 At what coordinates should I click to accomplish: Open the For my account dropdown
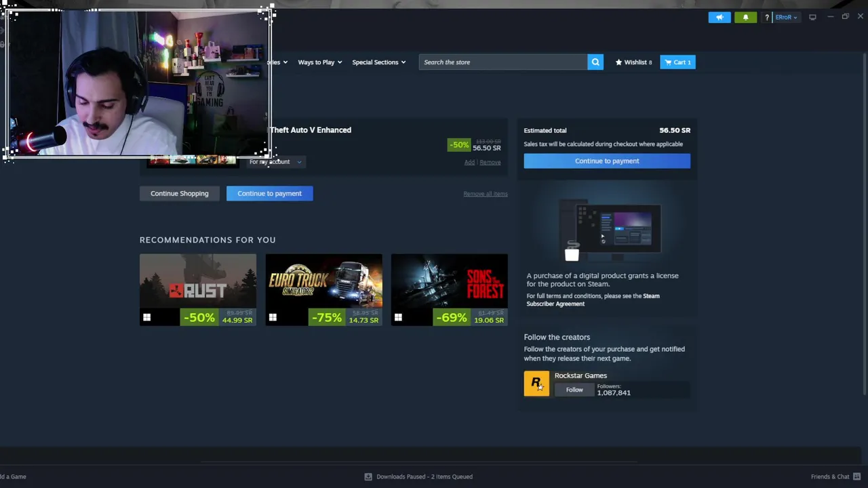275,162
